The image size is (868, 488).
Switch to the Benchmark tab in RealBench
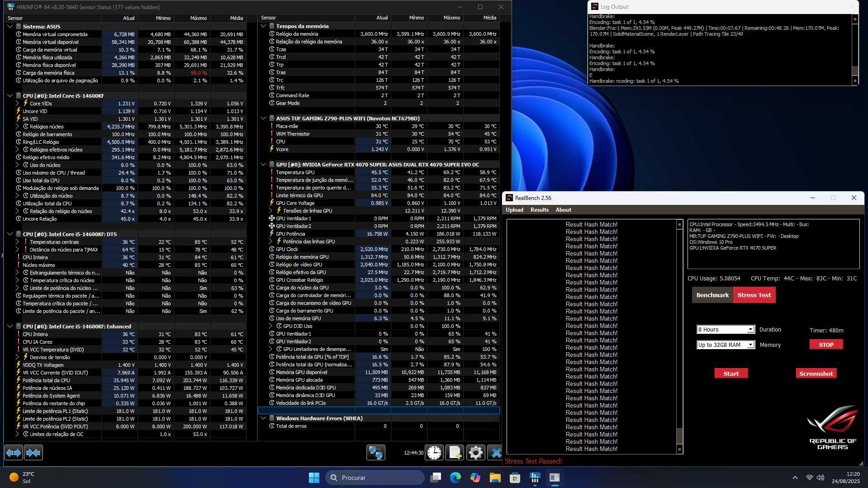(712, 295)
